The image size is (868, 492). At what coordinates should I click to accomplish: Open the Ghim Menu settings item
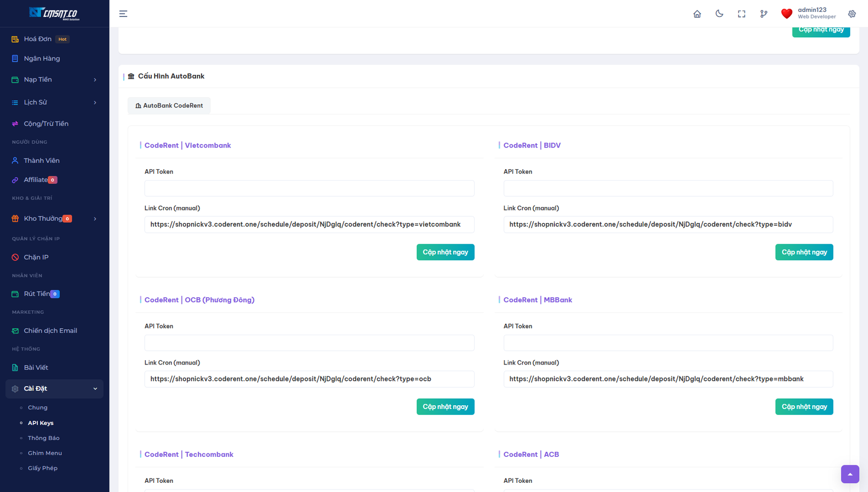click(44, 453)
